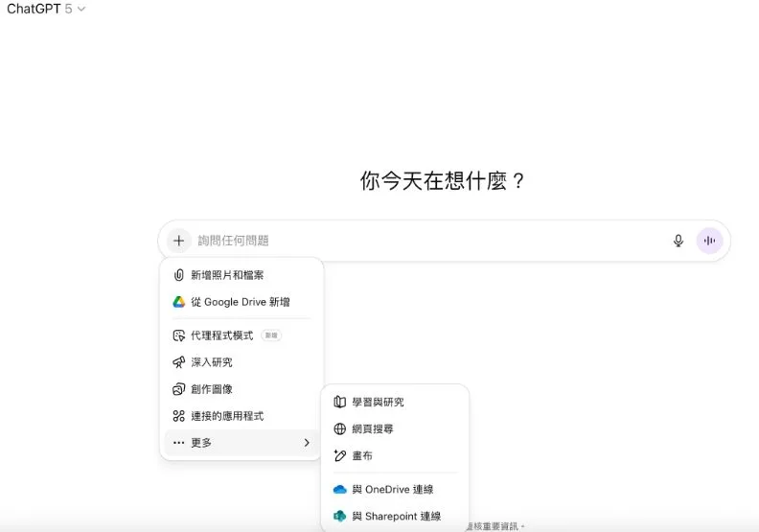This screenshot has height=532, width=759.
Task: Select 新增照片和檔案 menu entry
Action: click(241, 275)
